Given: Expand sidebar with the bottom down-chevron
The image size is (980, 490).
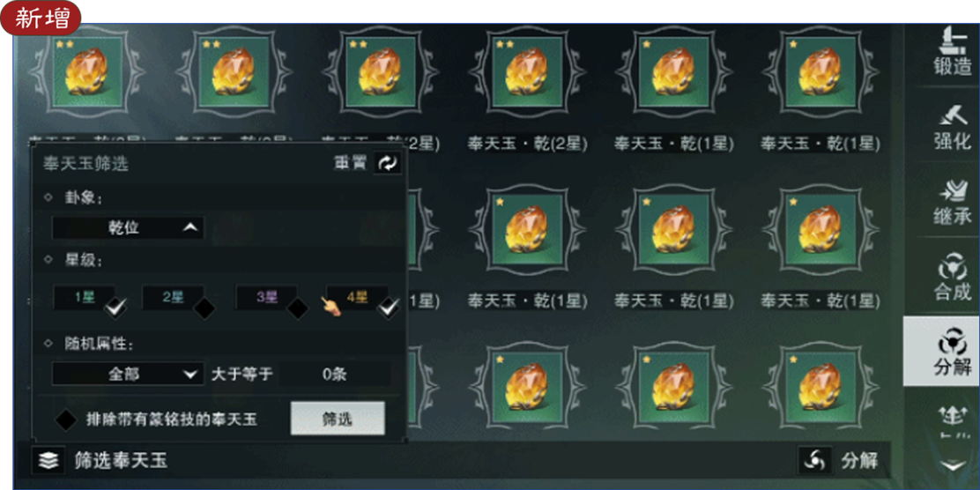Looking at the screenshot, I should pos(954,465).
